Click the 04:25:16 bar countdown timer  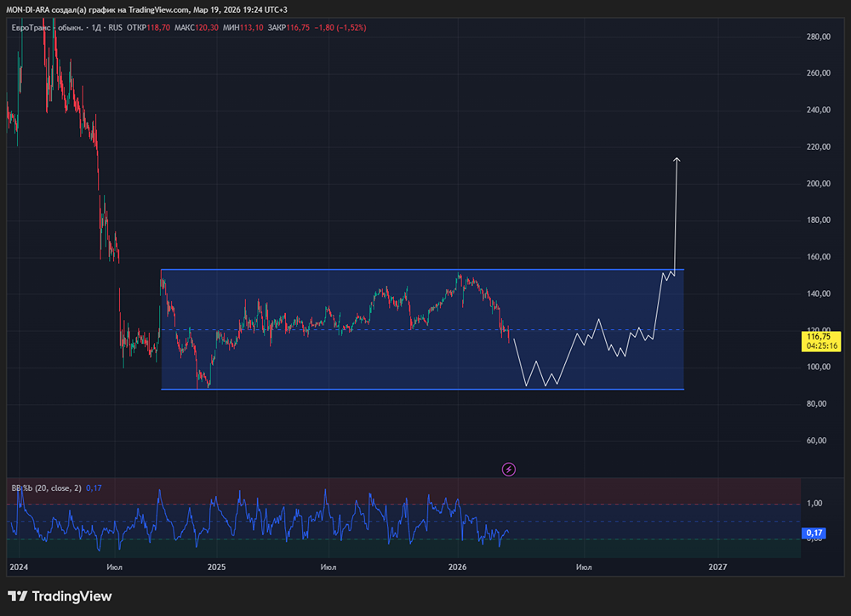pyautogui.click(x=822, y=345)
